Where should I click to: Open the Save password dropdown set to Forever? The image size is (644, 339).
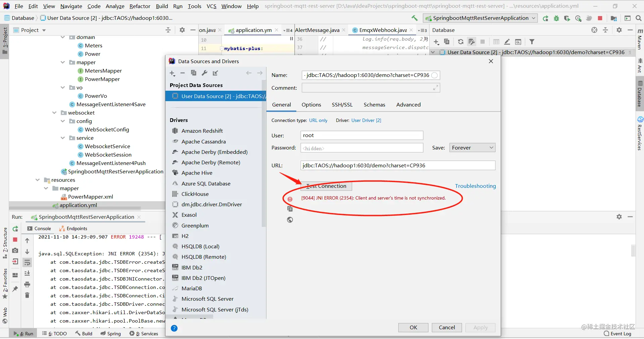(x=472, y=147)
